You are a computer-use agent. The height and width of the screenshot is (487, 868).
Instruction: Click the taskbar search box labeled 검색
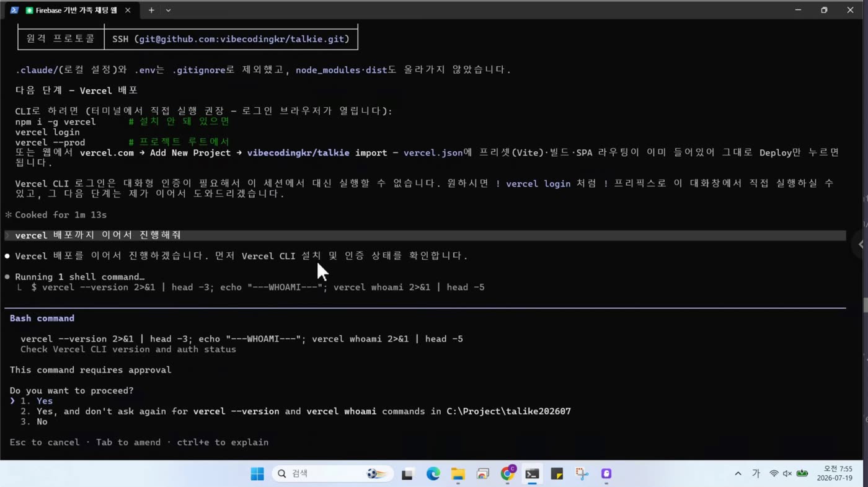pos(332,474)
